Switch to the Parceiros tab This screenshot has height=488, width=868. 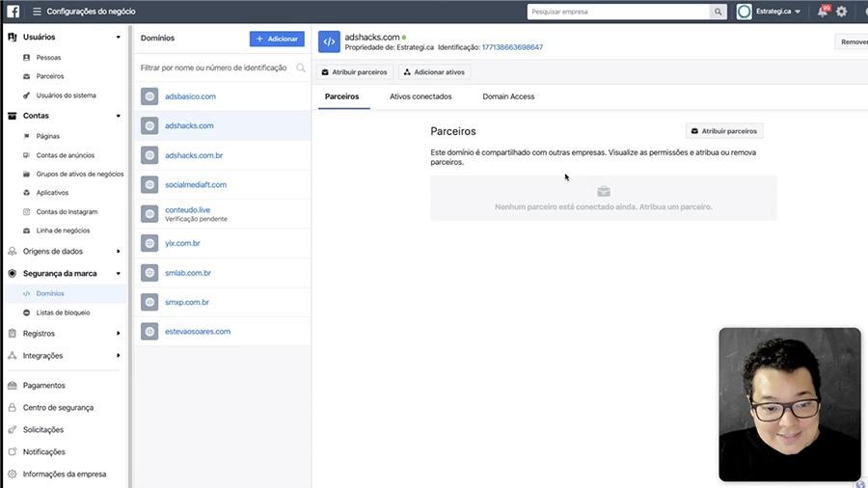(x=341, y=96)
